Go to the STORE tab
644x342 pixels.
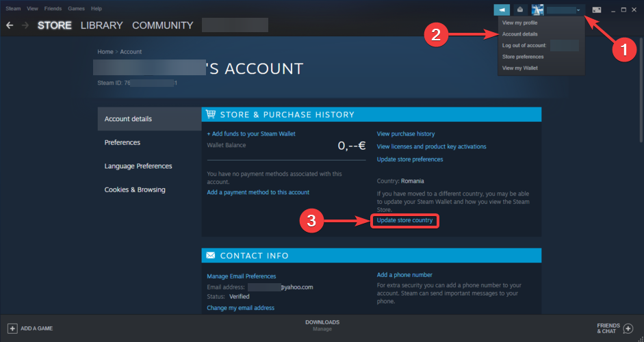pyautogui.click(x=55, y=25)
